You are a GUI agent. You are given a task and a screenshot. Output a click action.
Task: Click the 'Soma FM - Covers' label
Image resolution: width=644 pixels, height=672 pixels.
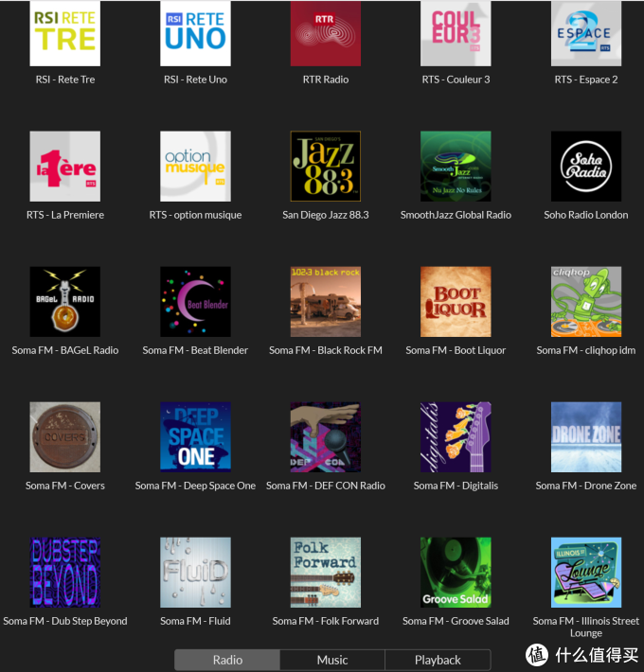(65, 486)
